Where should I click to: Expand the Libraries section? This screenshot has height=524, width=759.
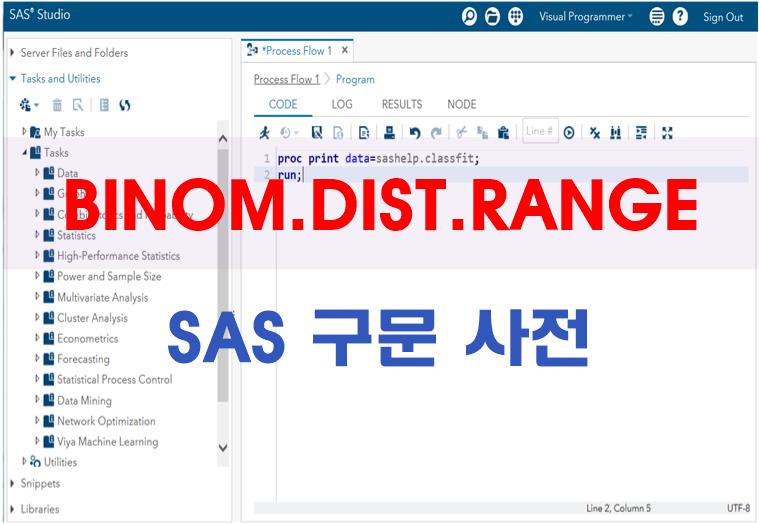[x=12, y=509]
